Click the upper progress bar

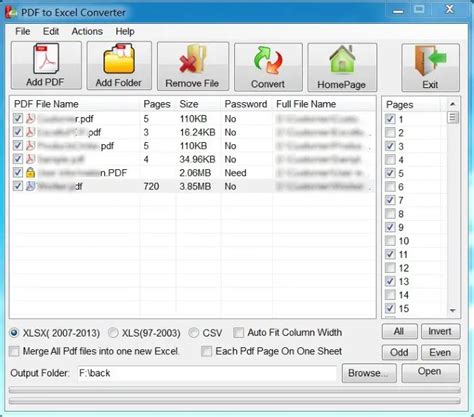tap(235, 390)
